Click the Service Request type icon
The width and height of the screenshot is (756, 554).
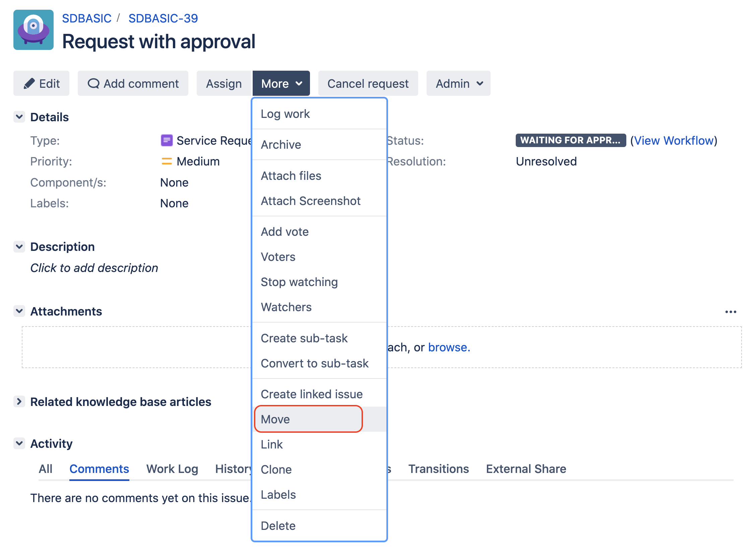point(167,141)
